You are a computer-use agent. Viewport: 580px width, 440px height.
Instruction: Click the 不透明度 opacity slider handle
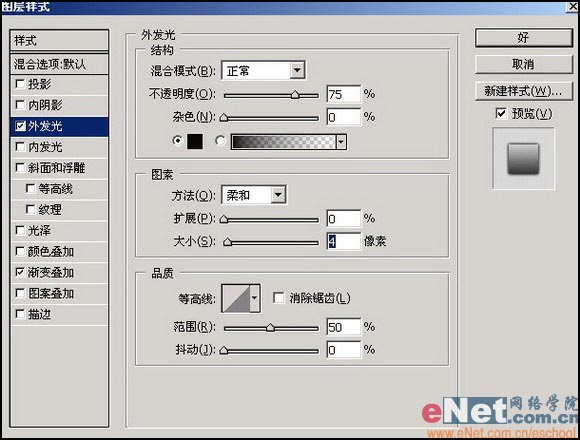click(295, 95)
